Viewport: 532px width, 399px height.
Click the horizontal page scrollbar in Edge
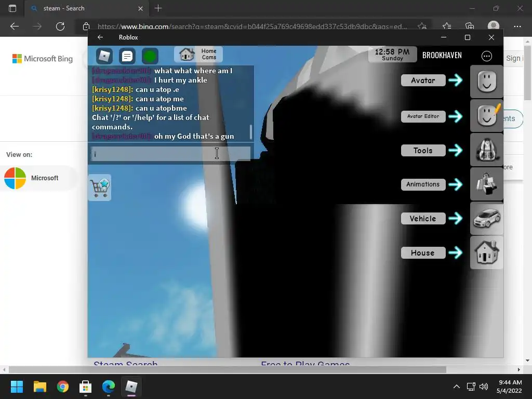tap(228, 369)
